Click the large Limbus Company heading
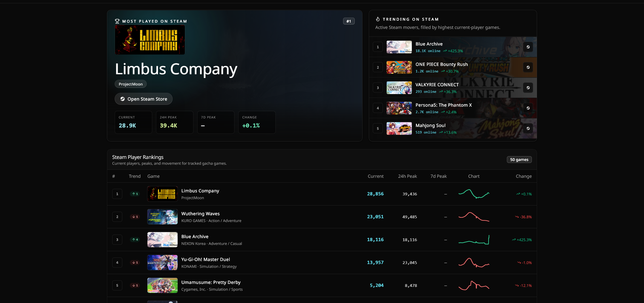This screenshot has width=644, height=303. pos(176,69)
